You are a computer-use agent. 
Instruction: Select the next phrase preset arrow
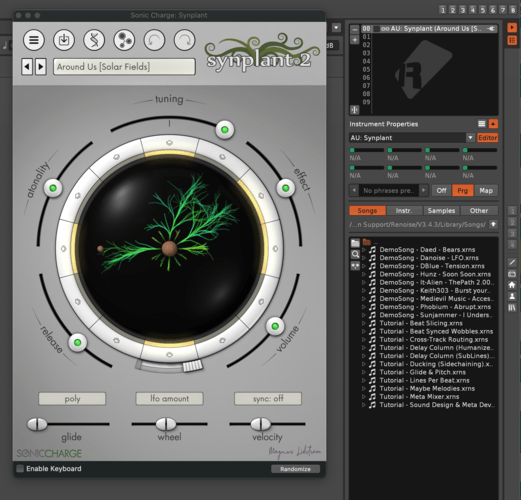pyautogui.click(x=423, y=190)
